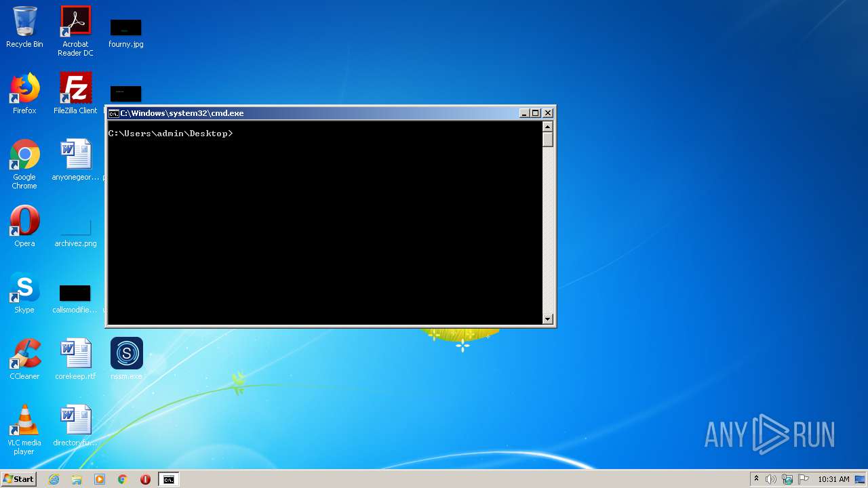
Task: Open the Recycle Bin desktop icon
Action: click(24, 27)
